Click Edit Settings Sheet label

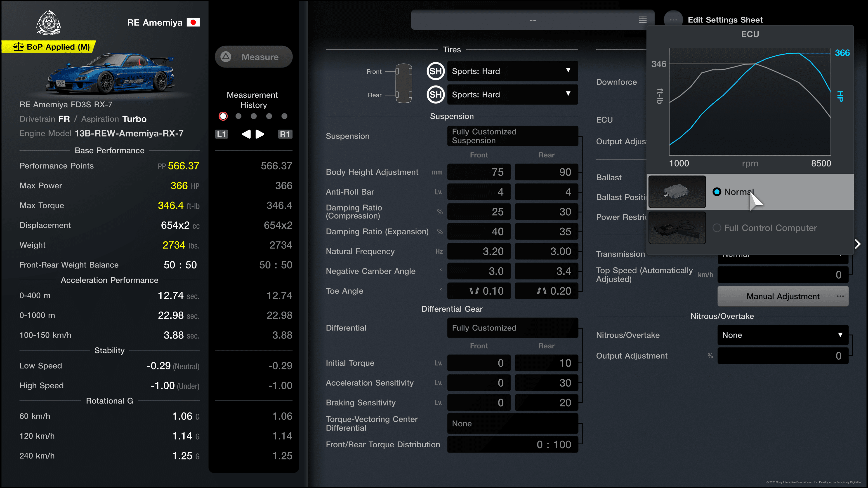725,20
